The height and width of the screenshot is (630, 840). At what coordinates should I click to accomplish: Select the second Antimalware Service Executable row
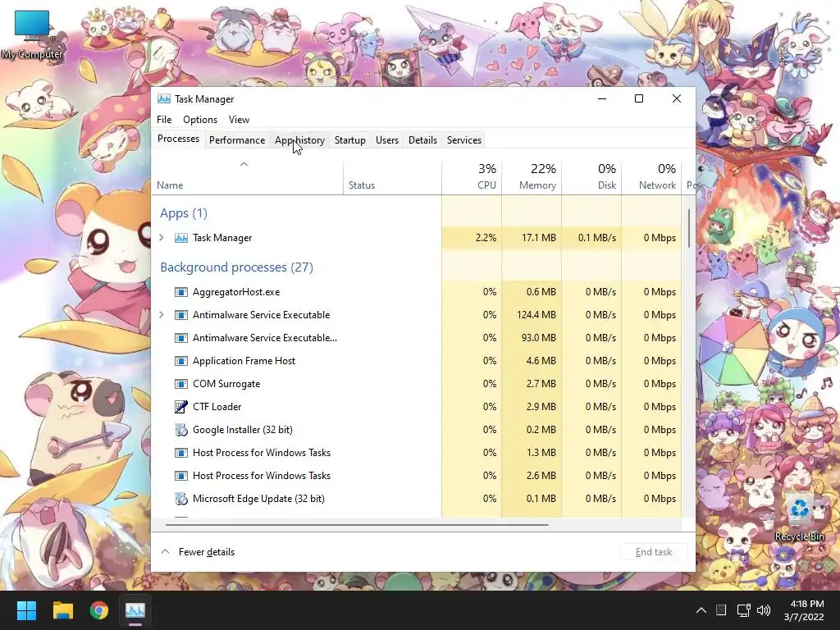417,338
